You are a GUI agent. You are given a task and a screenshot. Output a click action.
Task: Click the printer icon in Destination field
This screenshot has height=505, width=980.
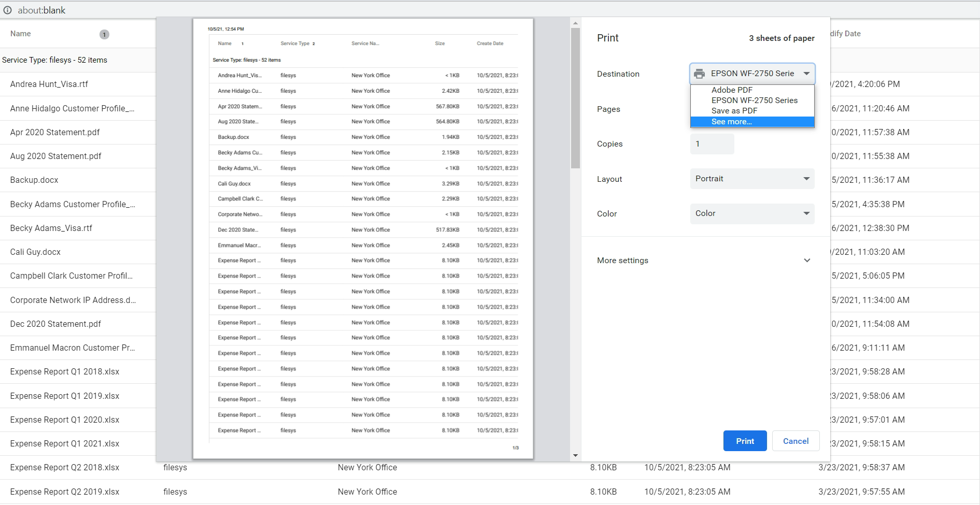699,74
